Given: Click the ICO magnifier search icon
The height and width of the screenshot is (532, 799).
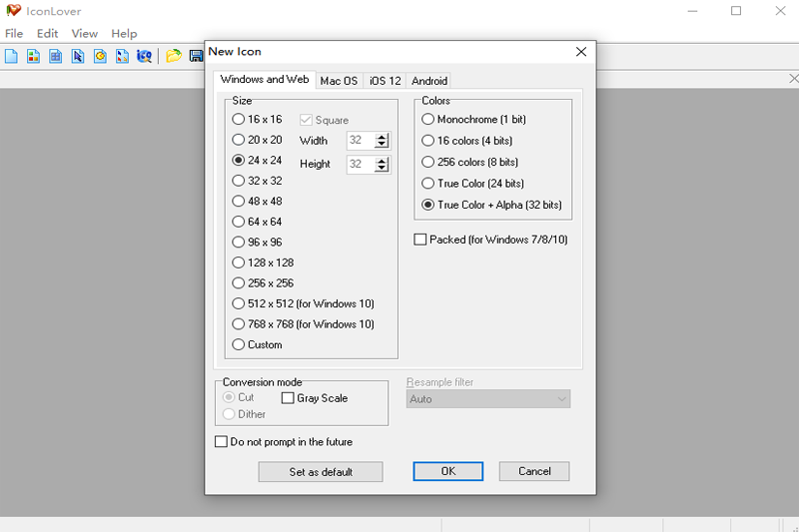Looking at the screenshot, I should click(144, 56).
